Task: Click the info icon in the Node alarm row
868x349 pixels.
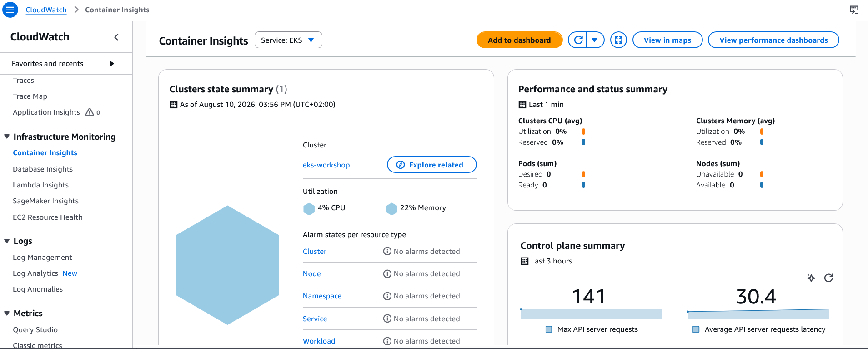Action: (387, 273)
